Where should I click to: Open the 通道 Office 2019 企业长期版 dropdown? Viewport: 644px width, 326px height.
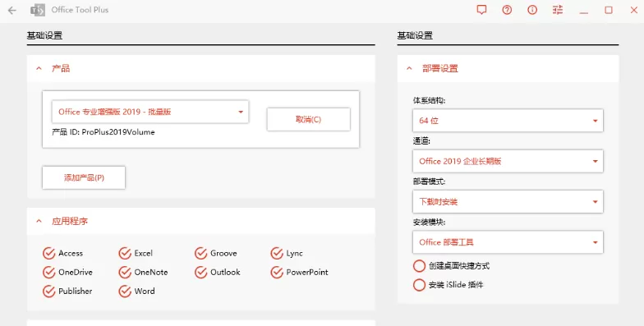[x=508, y=161]
